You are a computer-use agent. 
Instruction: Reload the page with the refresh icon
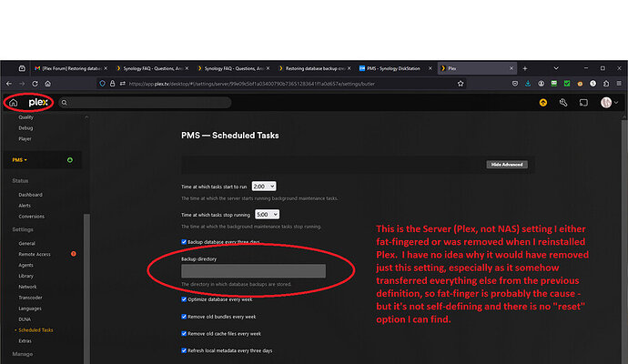click(x=35, y=84)
